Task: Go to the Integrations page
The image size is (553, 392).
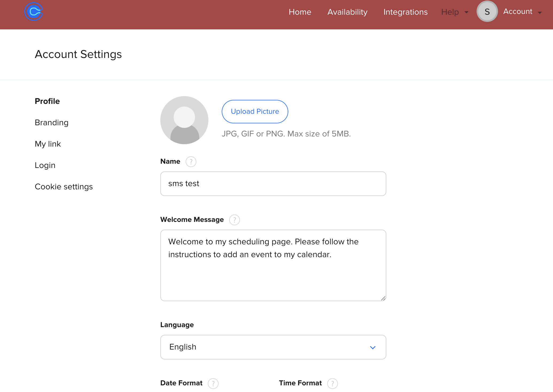Action: coord(405,12)
